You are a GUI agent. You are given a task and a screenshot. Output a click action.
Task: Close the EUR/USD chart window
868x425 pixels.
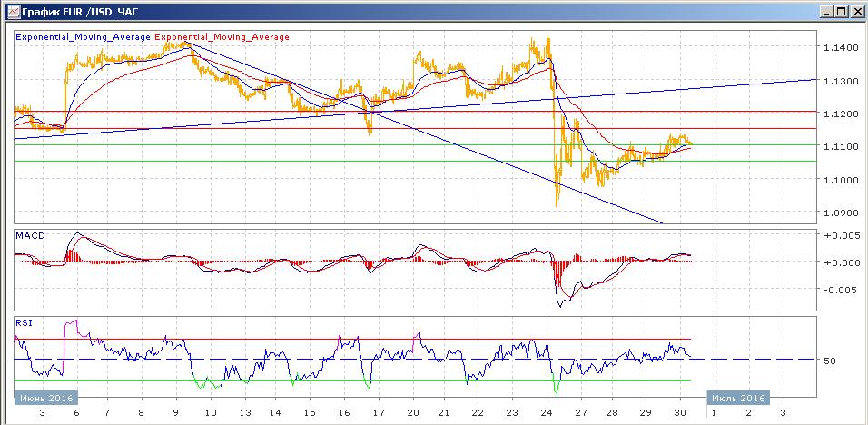tap(856, 11)
